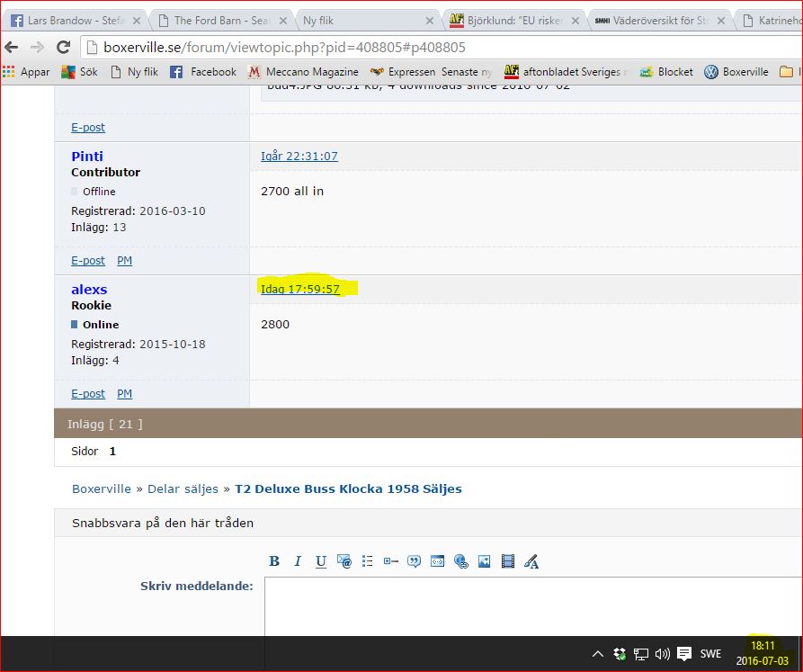
Task: Insert a bulleted list in reply
Action: point(368,561)
